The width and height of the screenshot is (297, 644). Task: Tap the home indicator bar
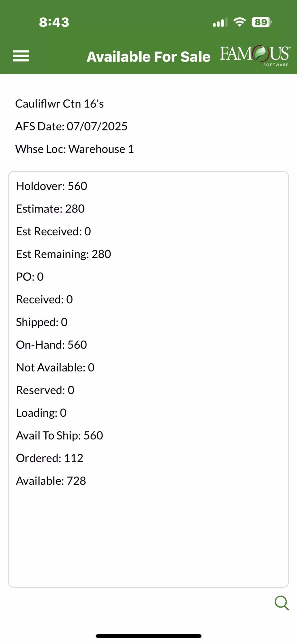pos(149,636)
